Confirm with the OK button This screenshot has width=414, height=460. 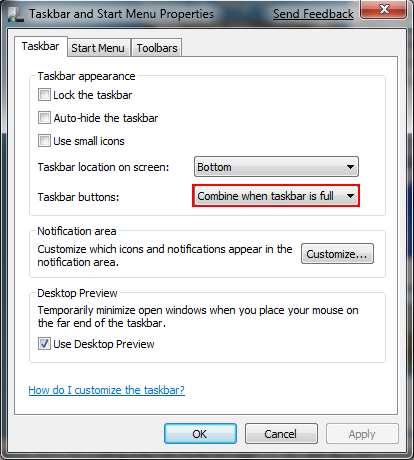coord(200,434)
